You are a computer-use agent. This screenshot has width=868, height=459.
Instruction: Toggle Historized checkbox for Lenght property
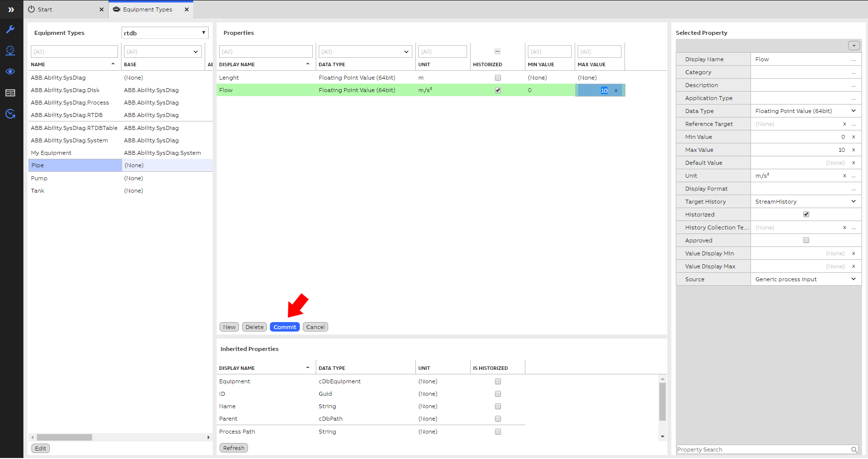[x=498, y=78]
